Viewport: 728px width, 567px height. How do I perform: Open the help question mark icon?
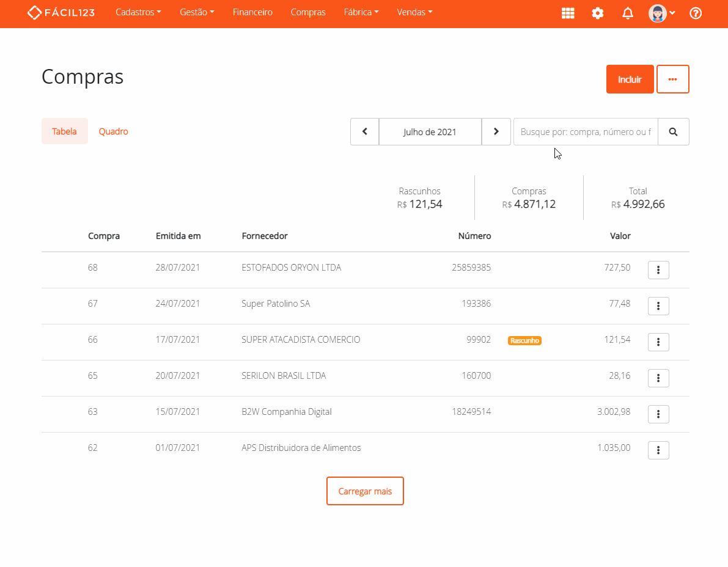(696, 13)
